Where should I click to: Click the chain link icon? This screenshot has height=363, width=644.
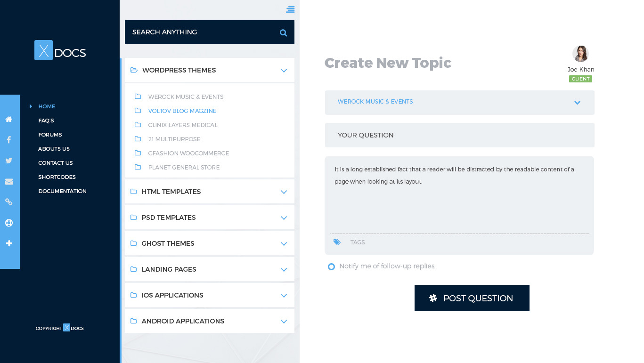(9, 202)
